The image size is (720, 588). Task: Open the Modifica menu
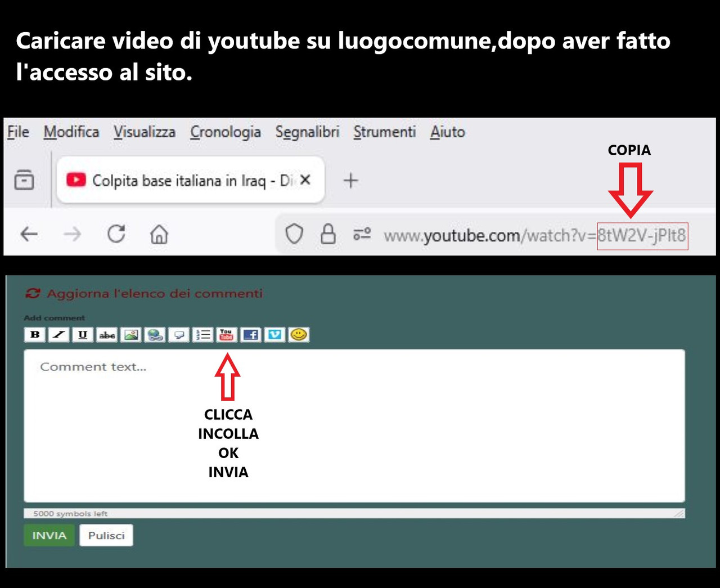tap(71, 132)
